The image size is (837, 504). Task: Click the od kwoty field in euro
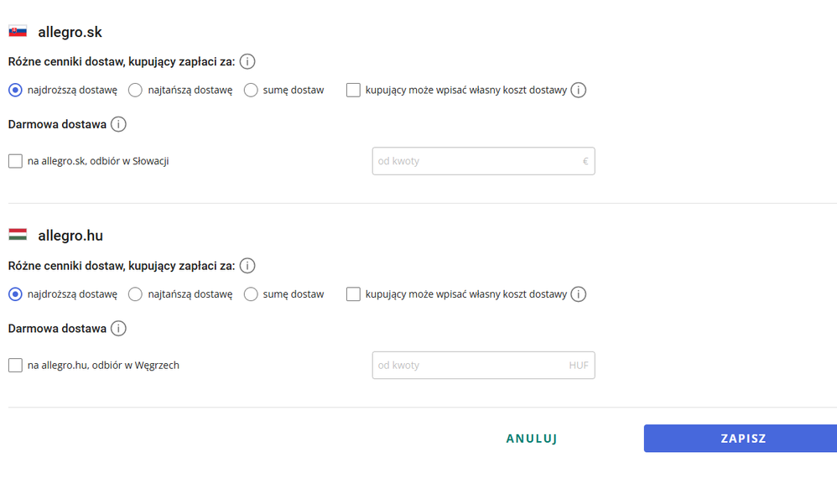pyautogui.click(x=476, y=161)
